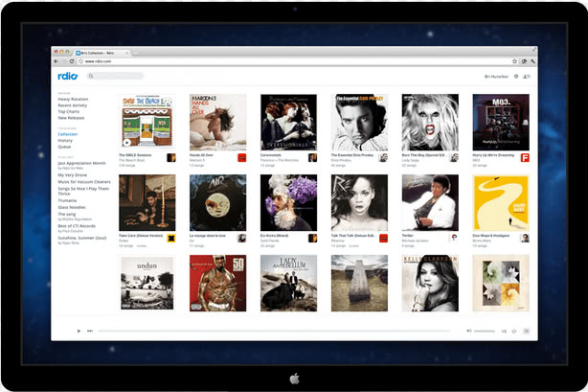Click the search magnifier icon
The width and height of the screenshot is (588, 392).
[91, 77]
